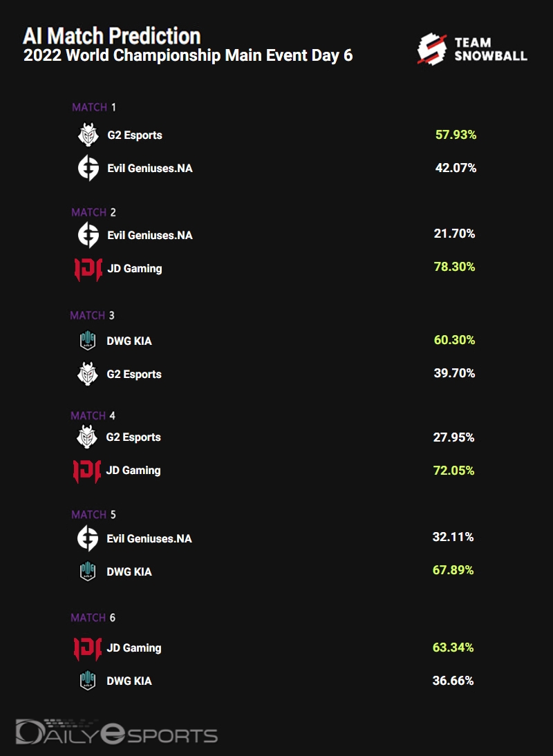
Task: Click the AI Match Prediction title
Action: [x=112, y=36]
